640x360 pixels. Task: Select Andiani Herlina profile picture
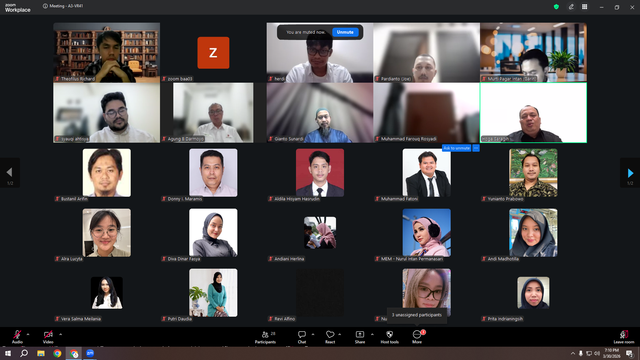pyautogui.click(x=320, y=233)
